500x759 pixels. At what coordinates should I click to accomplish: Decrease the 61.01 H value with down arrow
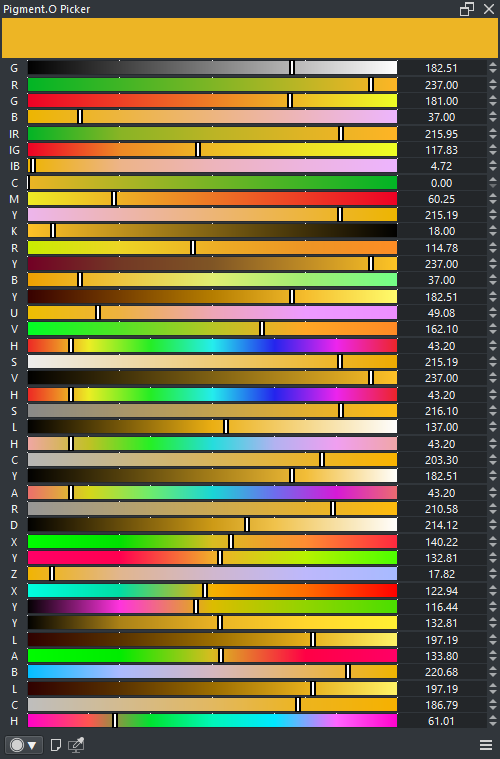[493, 724]
